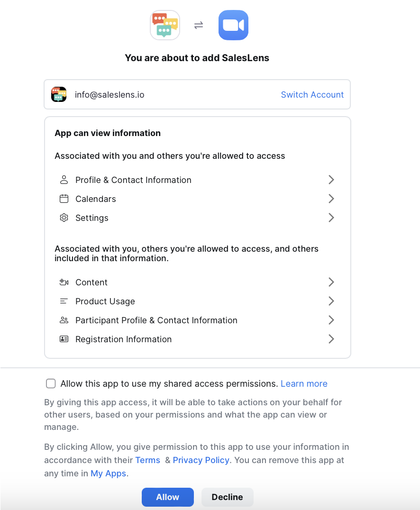
Task: Click the people icon for Participant Profile
Action: [x=64, y=320]
